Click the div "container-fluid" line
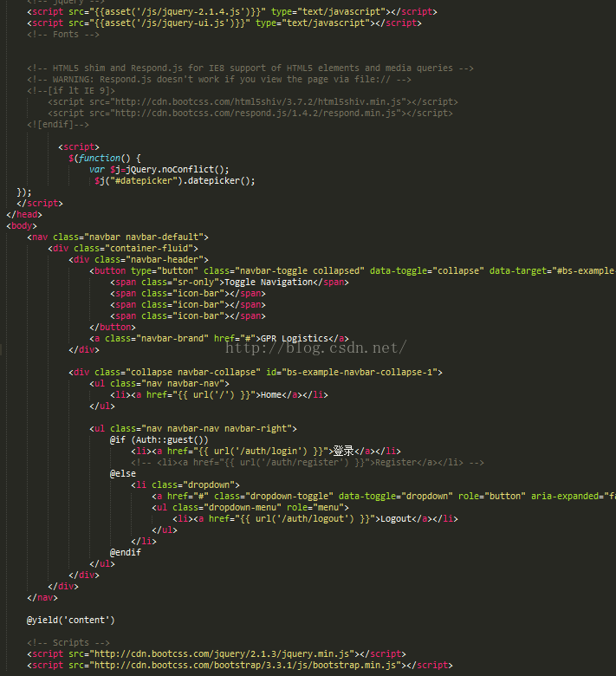616x676 pixels. pos(123,249)
